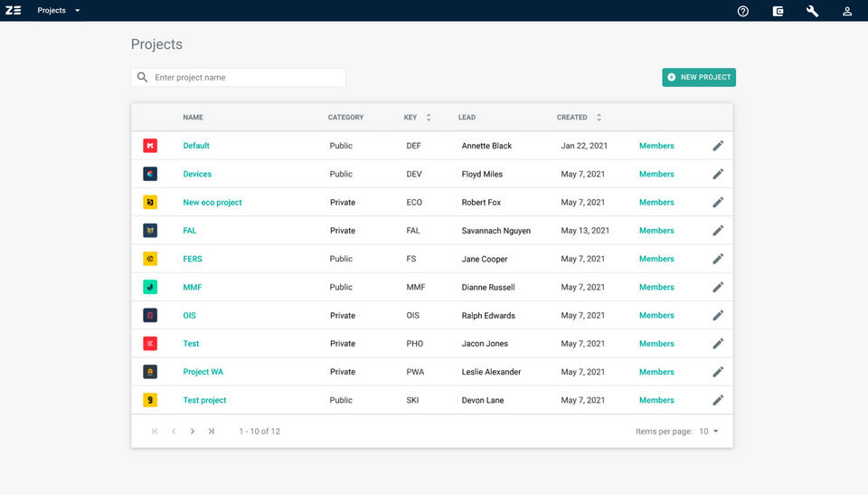Screen dimensions: 868x495
Task: Click the New eco project yellow avatar
Action: click(x=150, y=203)
